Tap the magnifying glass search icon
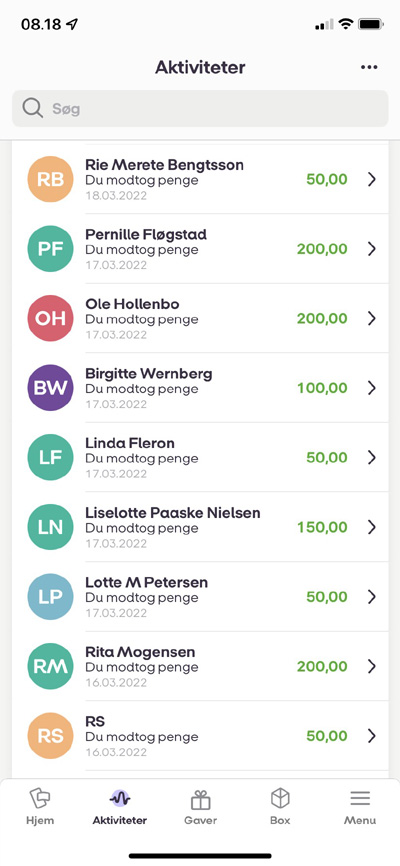Screen dimensions: 400x866 tap(33, 108)
